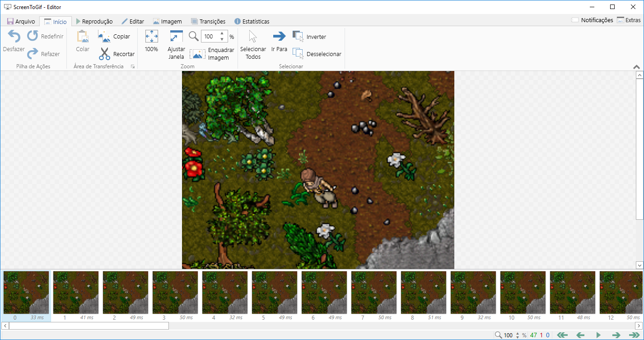Image resolution: width=644 pixels, height=340 pixels.
Task: Open the Extras button
Action: [629, 20]
